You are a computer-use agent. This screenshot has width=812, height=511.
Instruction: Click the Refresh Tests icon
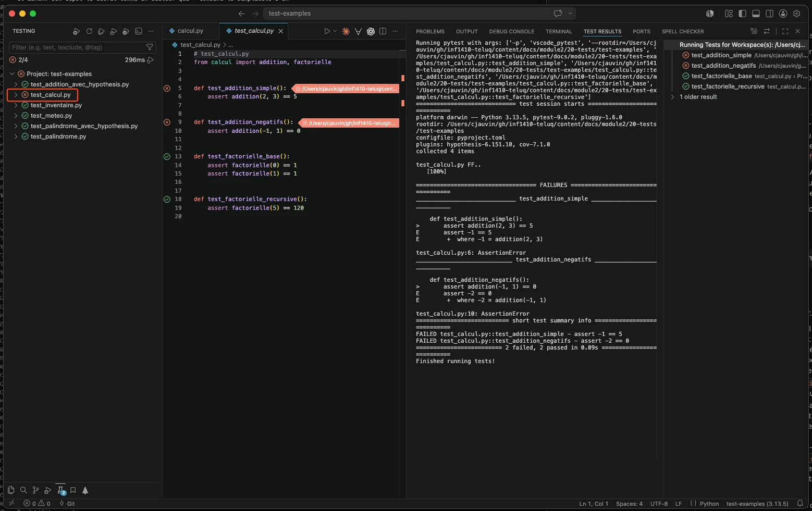coord(89,31)
